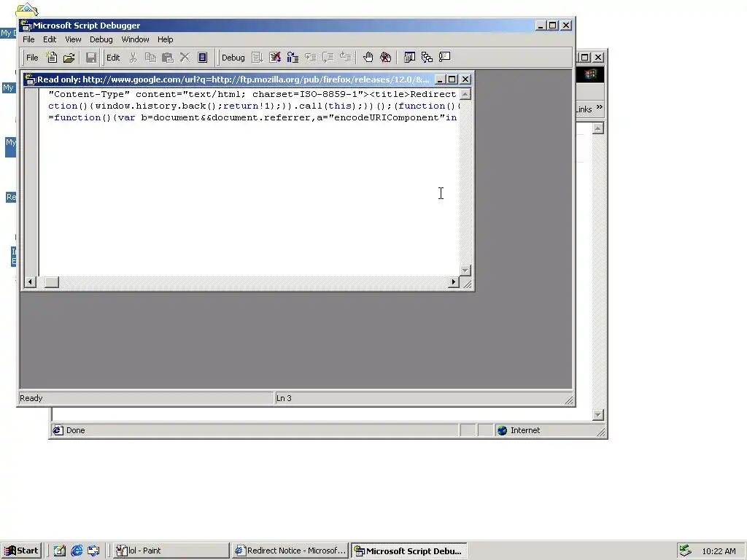This screenshot has height=560, width=747.
Task: Open the View menu
Action: tap(73, 39)
